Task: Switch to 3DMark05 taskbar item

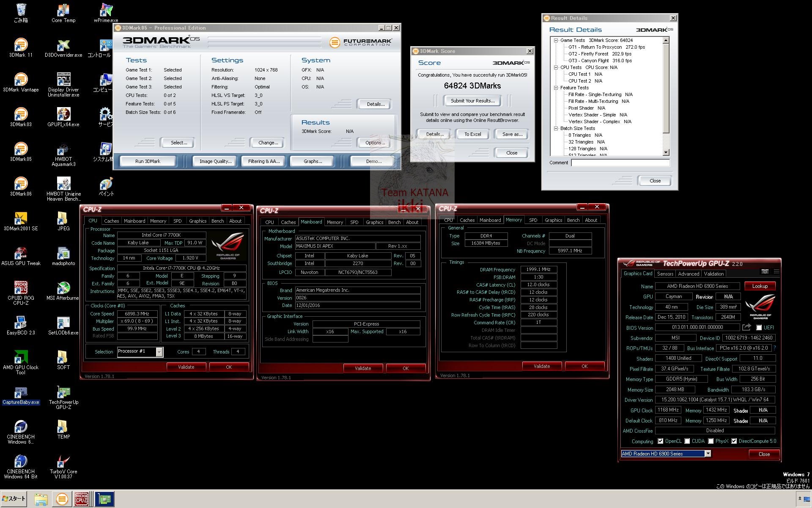Action: coord(62,499)
